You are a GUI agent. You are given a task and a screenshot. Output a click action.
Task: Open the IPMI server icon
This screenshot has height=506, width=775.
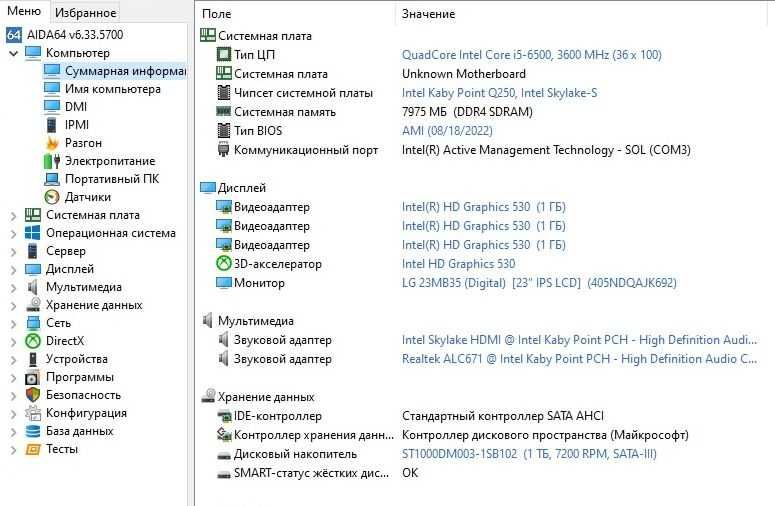pos(52,125)
